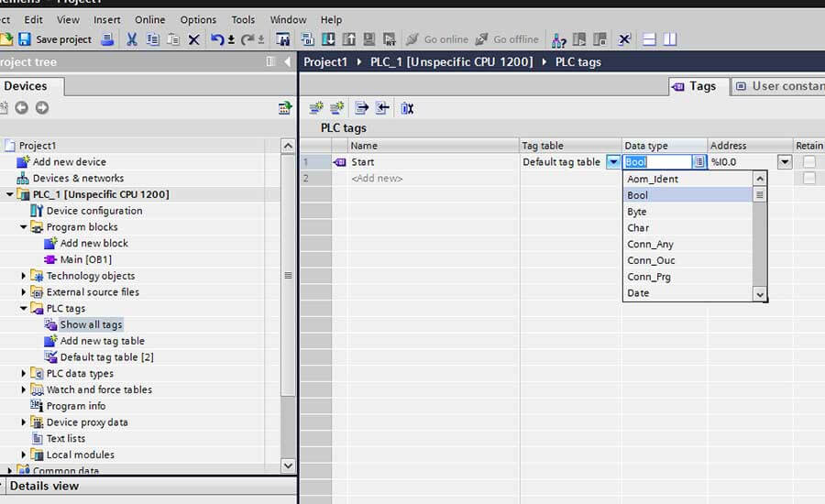Click the Go offline button
This screenshot has height=504, width=825.
tap(507, 39)
